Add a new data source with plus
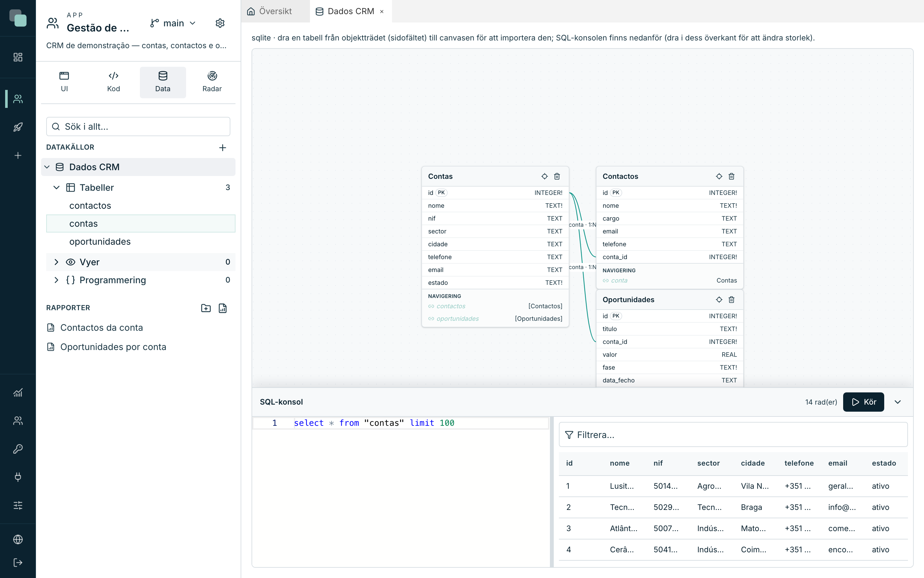Image resolution: width=924 pixels, height=578 pixels. pos(223,148)
